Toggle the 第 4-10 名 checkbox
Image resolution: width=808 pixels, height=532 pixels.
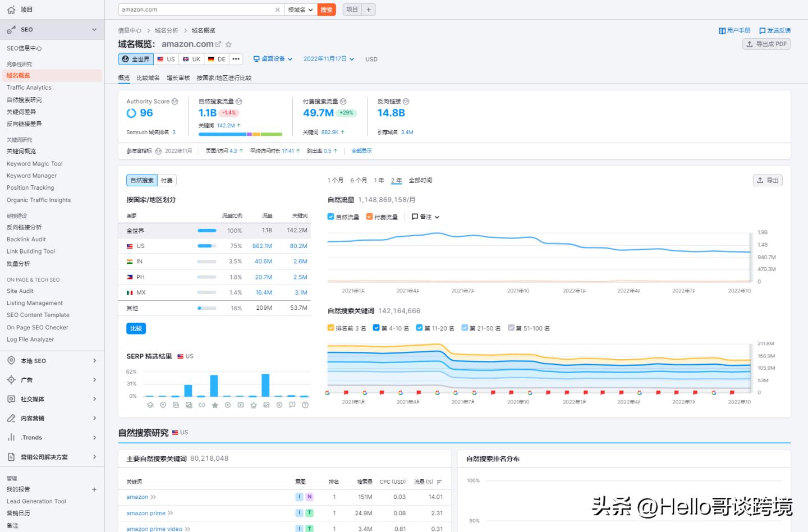pyautogui.click(x=377, y=328)
